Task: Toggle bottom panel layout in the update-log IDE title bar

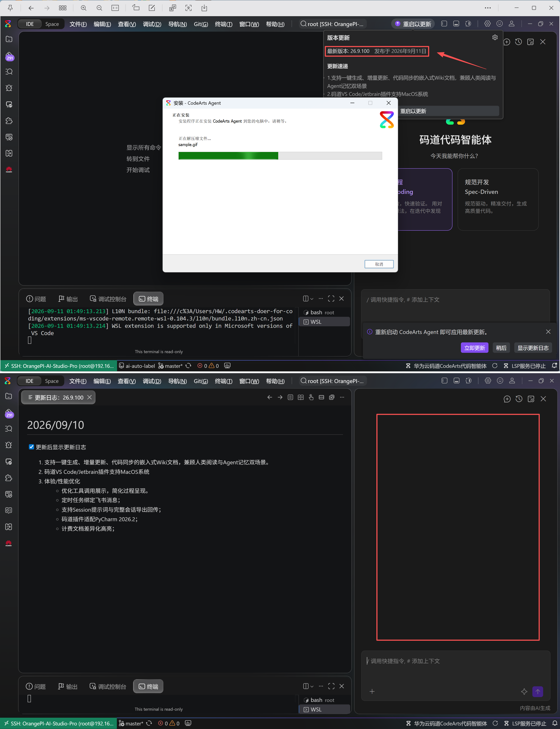Action: 457,380
